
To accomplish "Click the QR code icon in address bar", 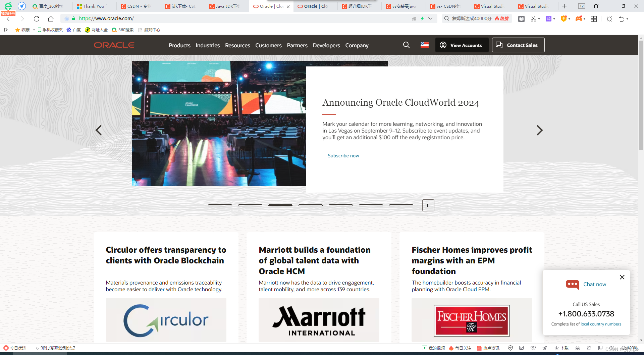I will click(414, 19).
